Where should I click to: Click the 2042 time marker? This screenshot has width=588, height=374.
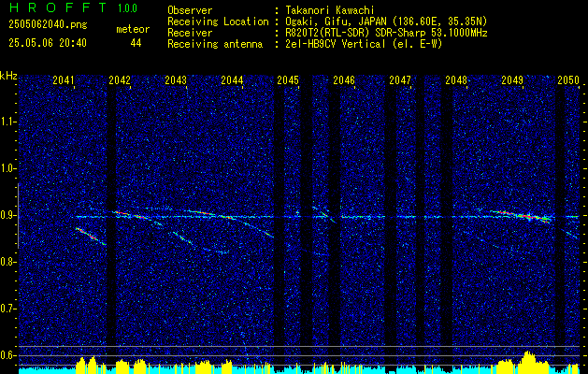coord(120,79)
